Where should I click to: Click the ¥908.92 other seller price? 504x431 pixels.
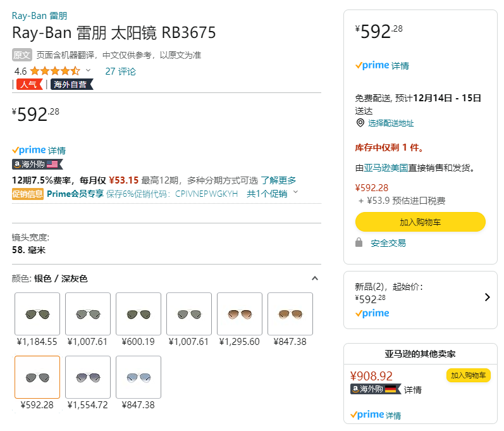point(371,376)
